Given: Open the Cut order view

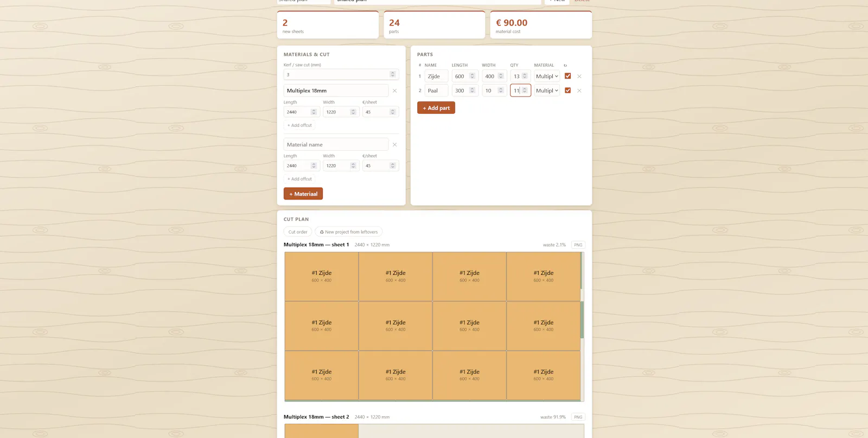Looking at the screenshot, I should [298, 232].
